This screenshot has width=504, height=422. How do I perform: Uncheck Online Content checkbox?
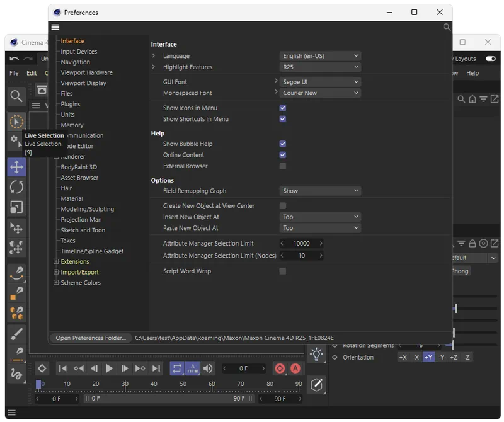coord(282,155)
